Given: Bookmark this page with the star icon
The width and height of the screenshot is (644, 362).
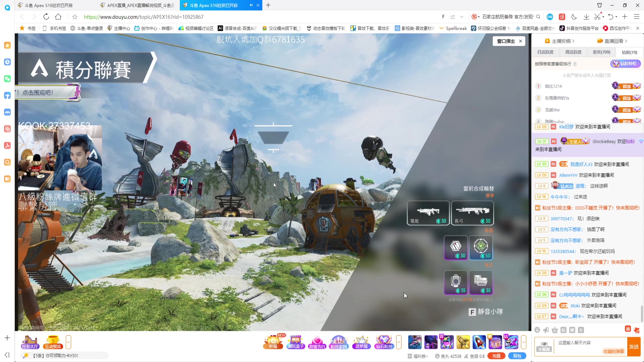Looking at the screenshot, I should [75, 17].
